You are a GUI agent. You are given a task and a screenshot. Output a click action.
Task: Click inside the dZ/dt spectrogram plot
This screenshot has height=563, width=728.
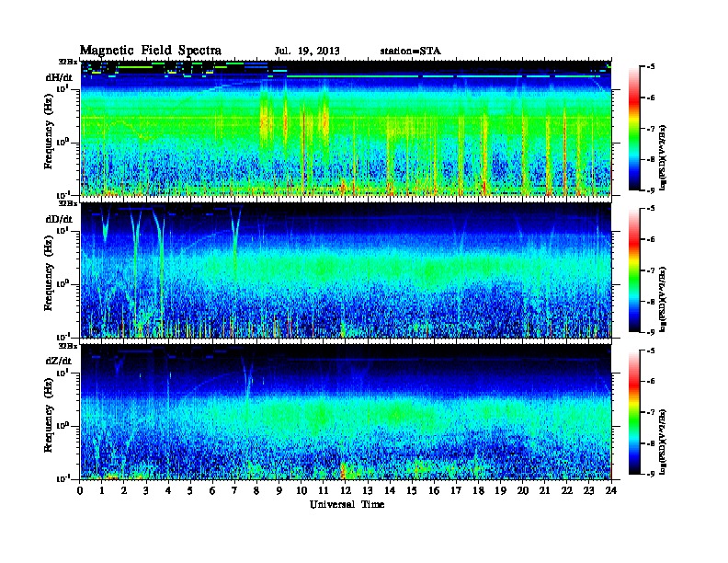click(346, 411)
